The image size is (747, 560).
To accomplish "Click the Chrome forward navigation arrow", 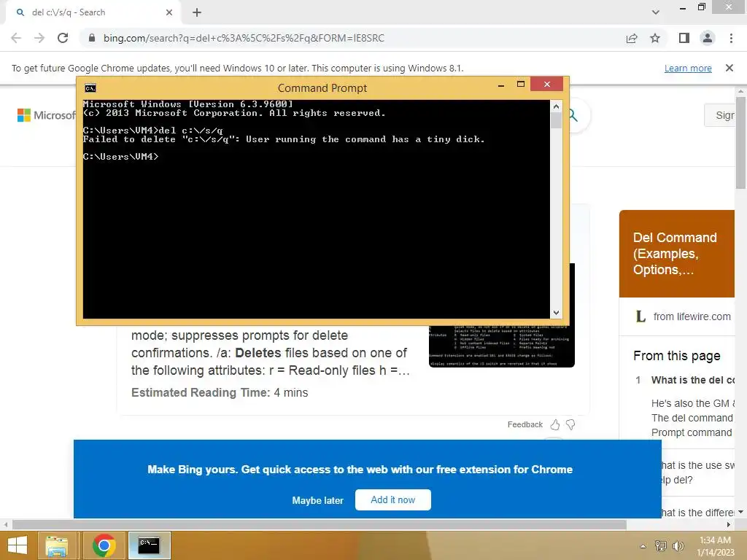I will 39,38.
